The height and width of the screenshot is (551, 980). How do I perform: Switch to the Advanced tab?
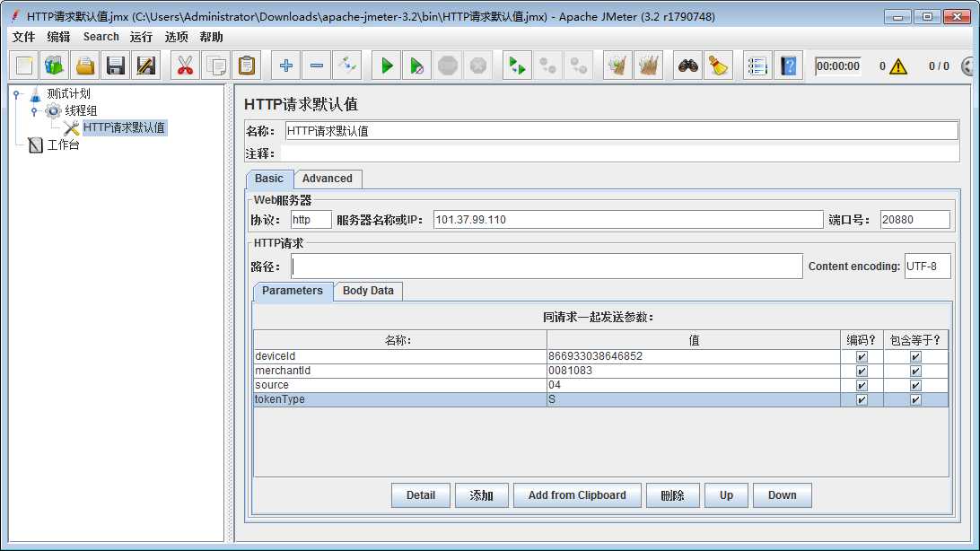click(328, 179)
